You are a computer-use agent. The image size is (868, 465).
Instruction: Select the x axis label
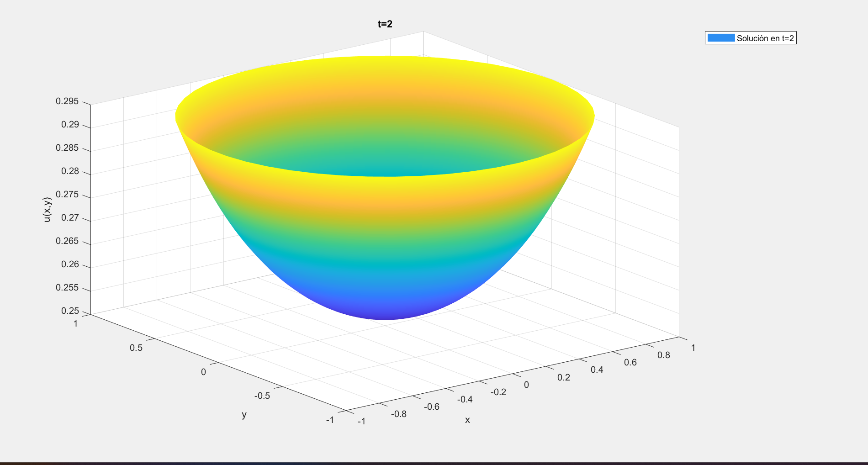[467, 420]
